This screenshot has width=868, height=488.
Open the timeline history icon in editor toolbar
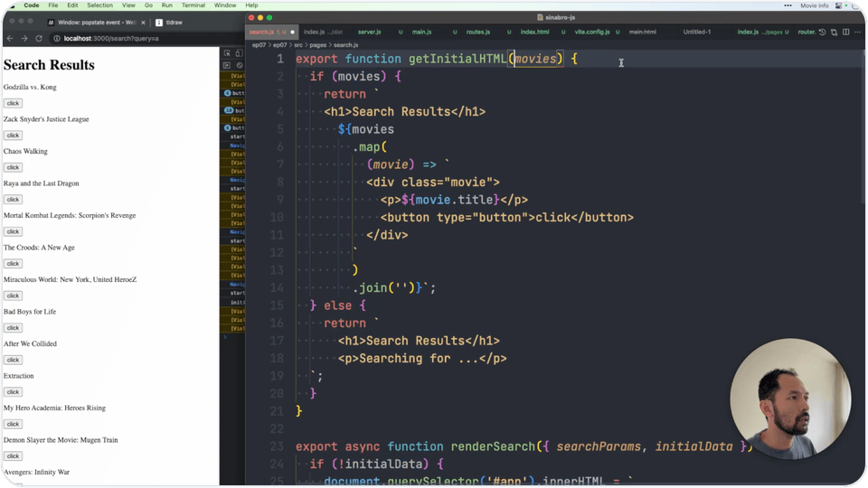tap(822, 33)
